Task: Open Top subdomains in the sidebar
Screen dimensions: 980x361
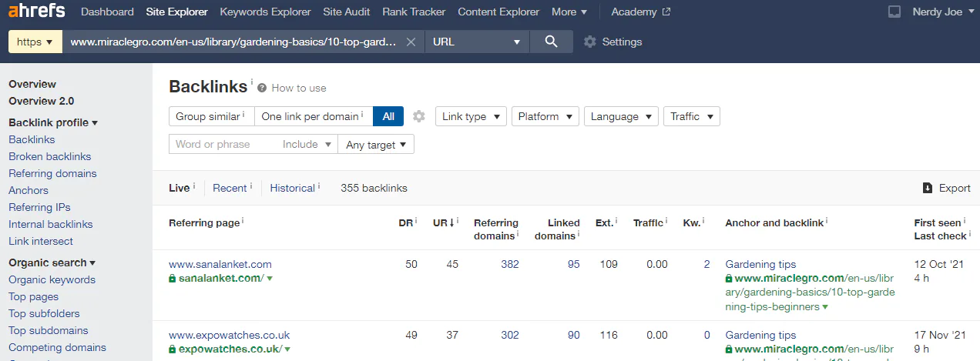Action: click(49, 330)
